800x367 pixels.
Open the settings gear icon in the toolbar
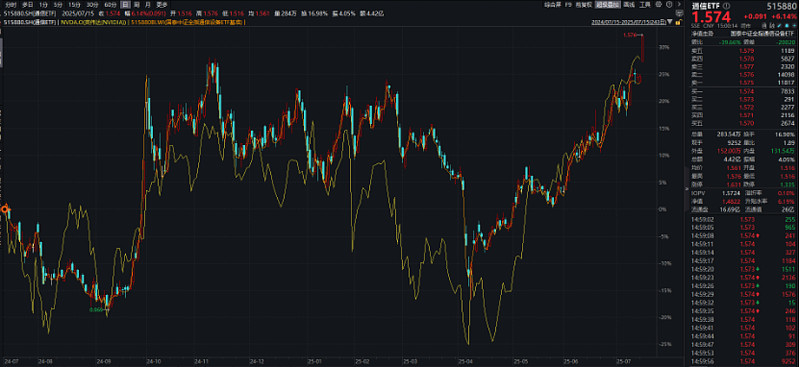click(x=658, y=4)
